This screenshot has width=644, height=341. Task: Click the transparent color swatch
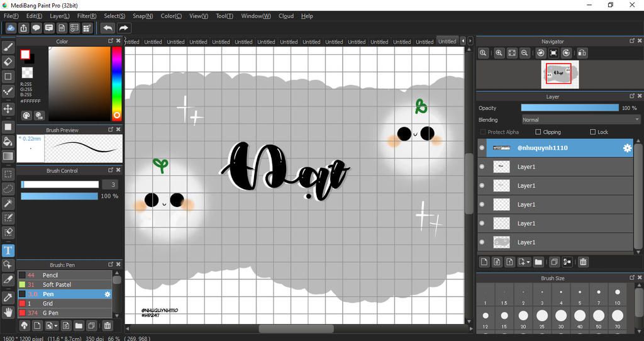pos(27,73)
